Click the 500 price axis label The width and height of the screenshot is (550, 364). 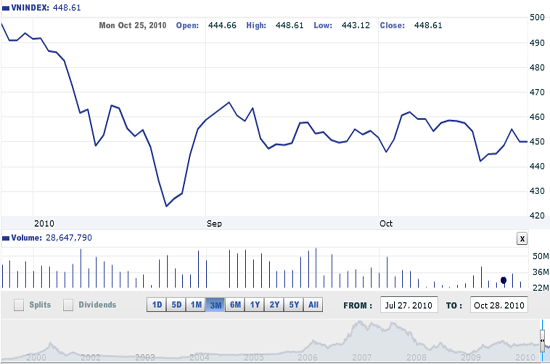tap(537, 17)
